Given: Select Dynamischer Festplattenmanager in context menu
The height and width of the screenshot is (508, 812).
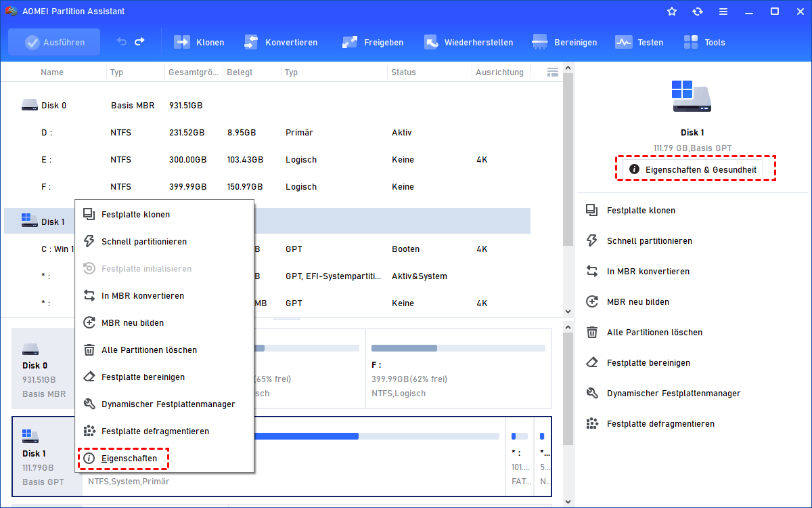Looking at the screenshot, I should pyautogui.click(x=164, y=404).
